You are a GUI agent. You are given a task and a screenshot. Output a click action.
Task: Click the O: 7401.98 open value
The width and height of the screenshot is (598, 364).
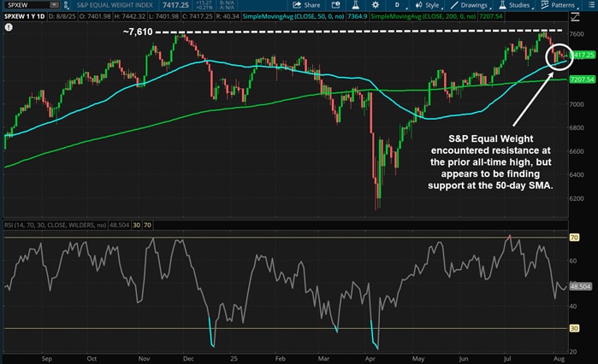pos(95,16)
